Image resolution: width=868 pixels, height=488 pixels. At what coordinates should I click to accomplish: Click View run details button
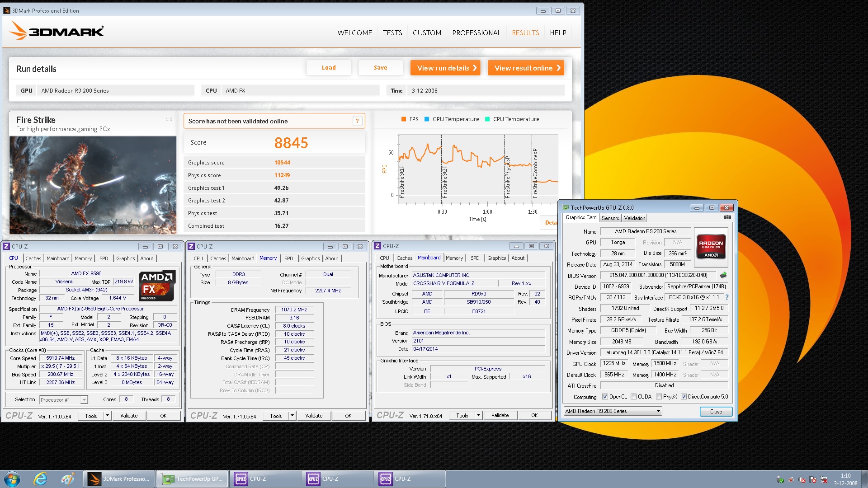pos(445,68)
